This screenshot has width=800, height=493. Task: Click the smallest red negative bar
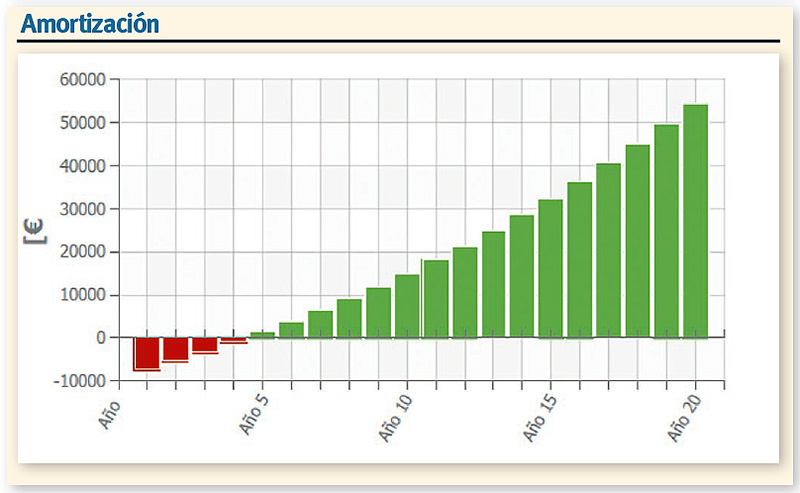coord(233,341)
